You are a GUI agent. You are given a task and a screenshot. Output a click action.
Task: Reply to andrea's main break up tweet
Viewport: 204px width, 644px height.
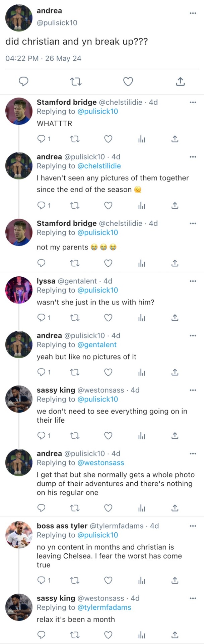click(x=23, y=82)
